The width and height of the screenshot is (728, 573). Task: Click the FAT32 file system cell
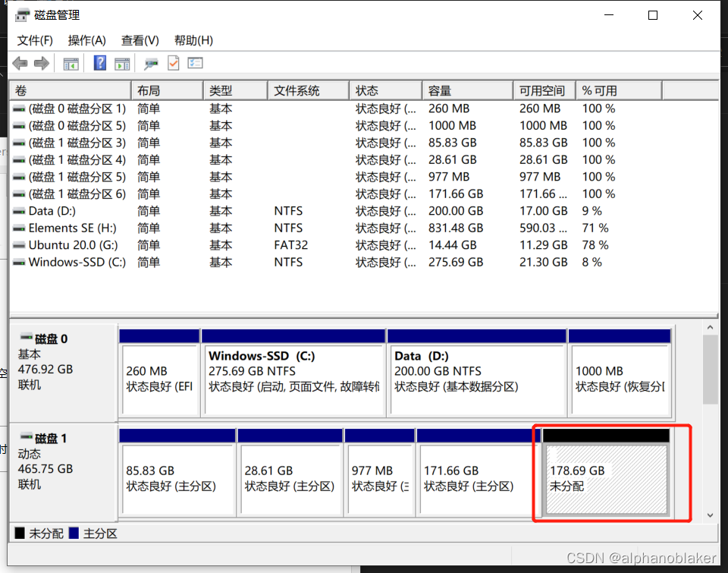tap(291, 245)
